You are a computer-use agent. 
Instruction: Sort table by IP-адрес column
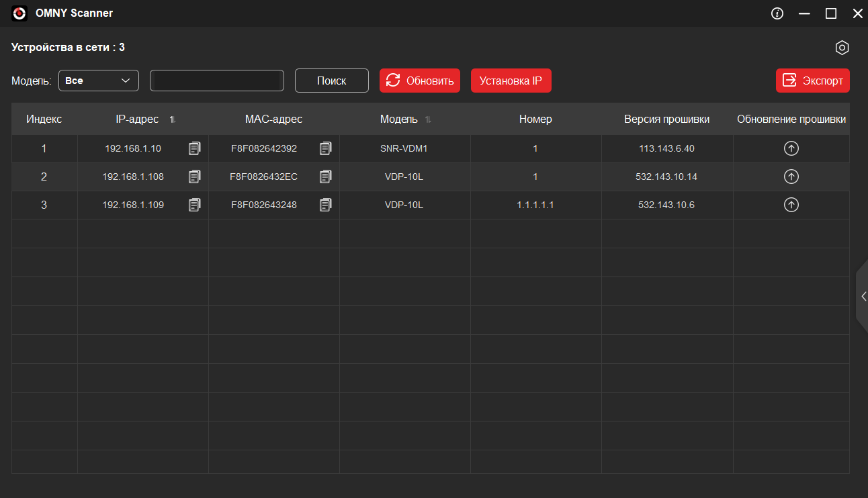point(173,119)
